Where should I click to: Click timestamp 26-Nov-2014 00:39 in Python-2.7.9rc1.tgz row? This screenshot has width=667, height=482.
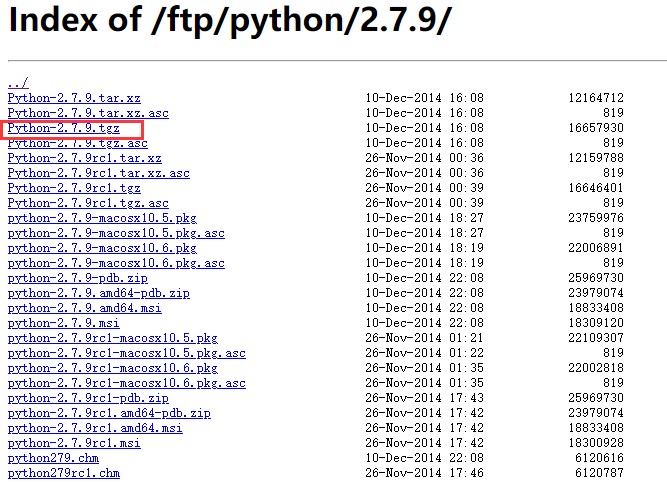425,188
